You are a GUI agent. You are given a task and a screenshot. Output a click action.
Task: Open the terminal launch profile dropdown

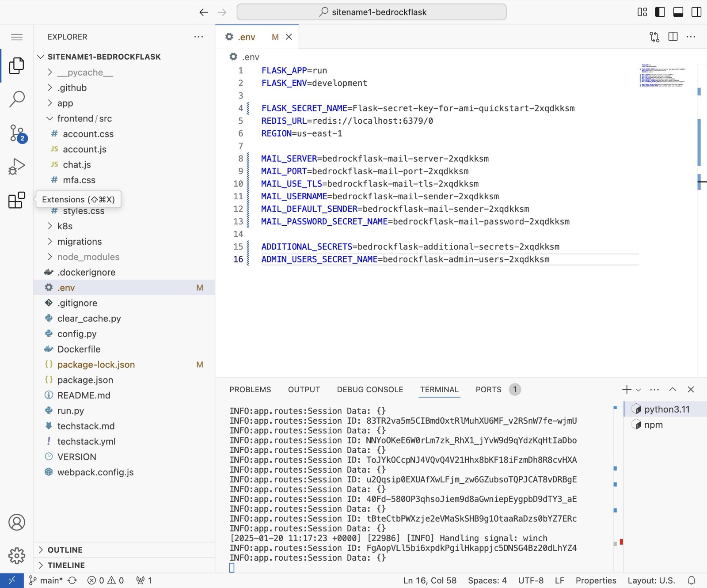(638, 390)
